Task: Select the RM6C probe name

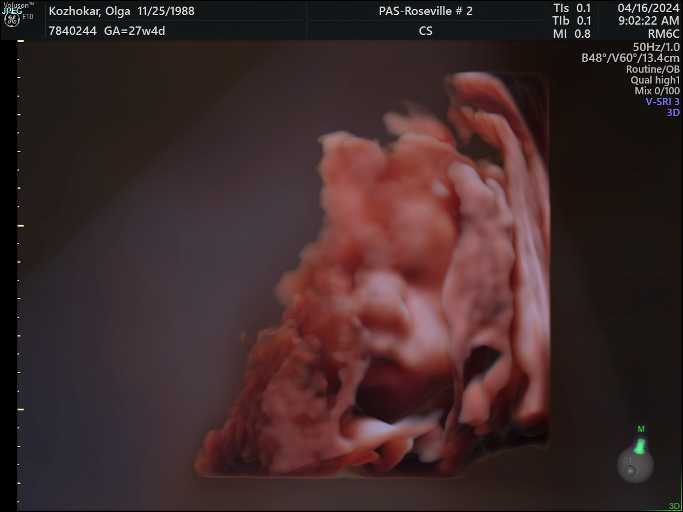Action: pos(663,34)
